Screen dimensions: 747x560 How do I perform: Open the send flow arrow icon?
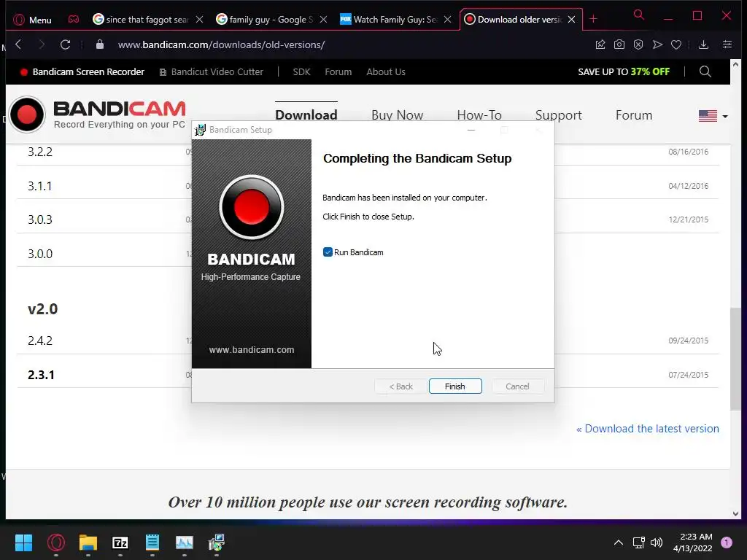(657, 44)
